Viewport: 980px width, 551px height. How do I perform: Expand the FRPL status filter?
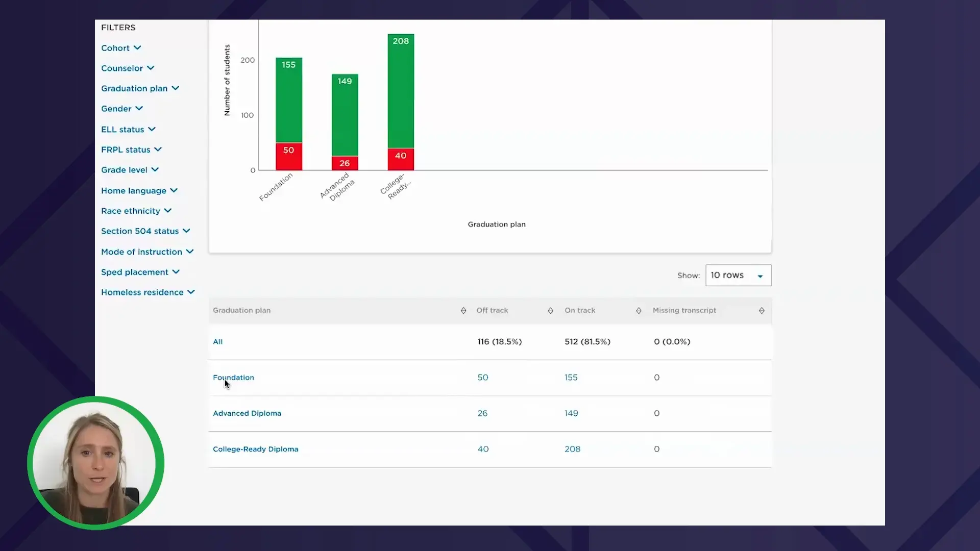[x=131, y=149]
